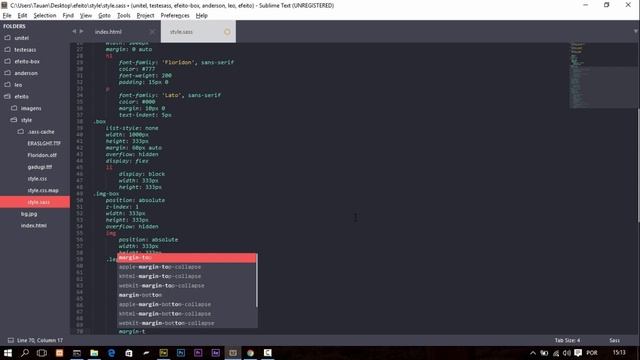This screenshot has width=640, height=360.
Task: Open style.css.map in sidebar
Action: tap(43, 191)
